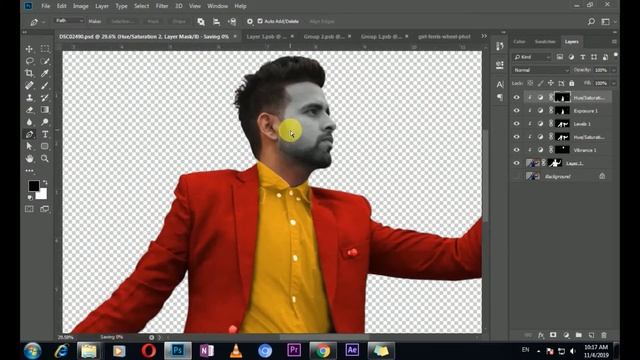640x360 pixels.
Task: Open the Select menu
Action: [x=141, y=6]
